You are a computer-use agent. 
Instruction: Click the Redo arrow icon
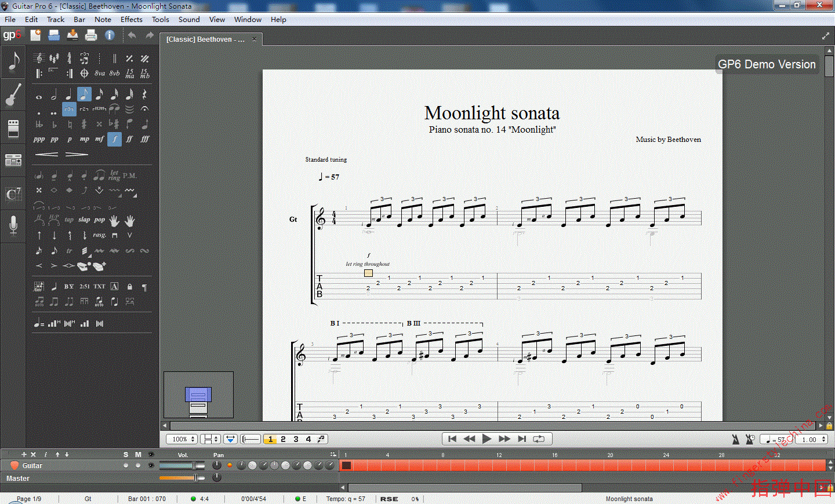pyautogui.click(x=150, y=35)
